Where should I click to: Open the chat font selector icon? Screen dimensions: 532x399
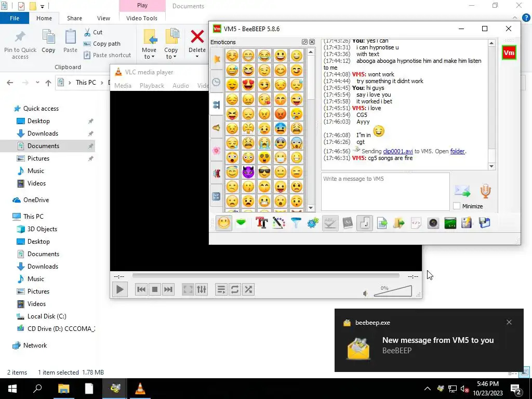click(x=262, y=223)
